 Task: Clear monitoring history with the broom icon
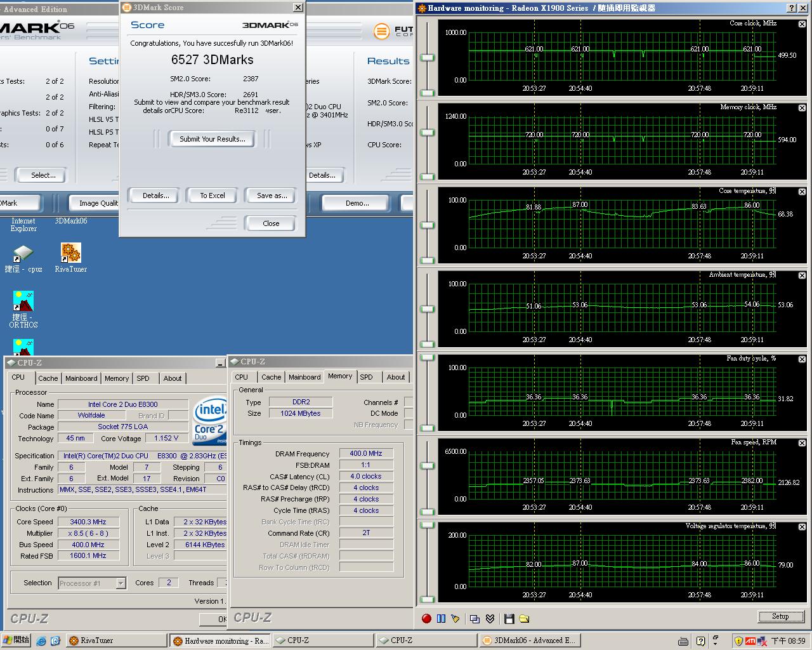[x=455, y=618]
